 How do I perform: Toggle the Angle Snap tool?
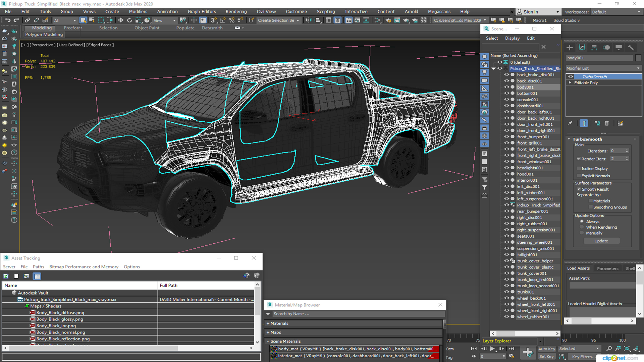click(x=223, y=20)
